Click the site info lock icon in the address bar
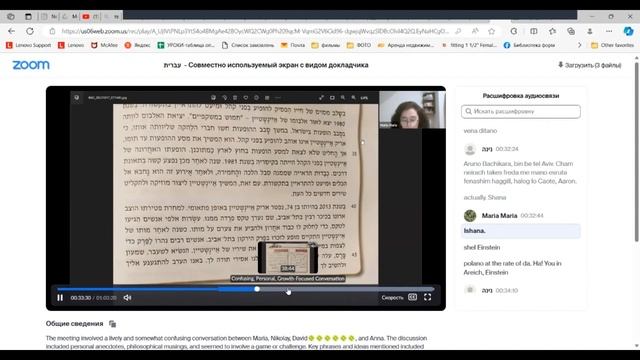 [52, 31]
